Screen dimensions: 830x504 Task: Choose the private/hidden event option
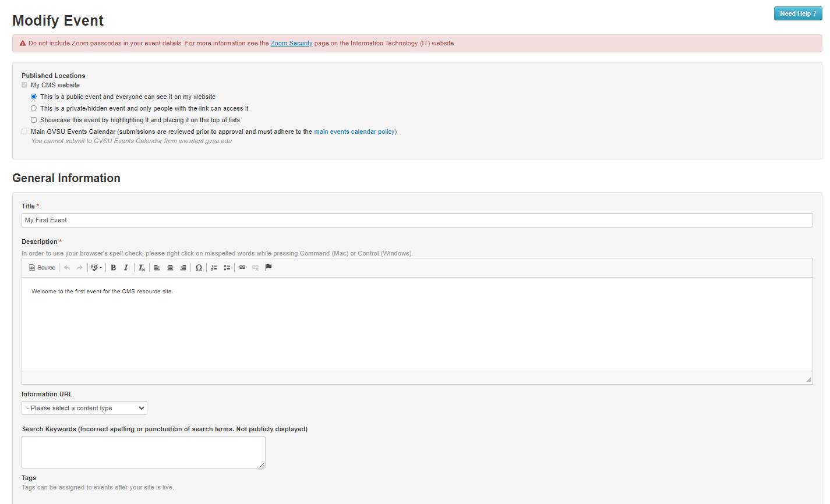click(x=33, y=108)
